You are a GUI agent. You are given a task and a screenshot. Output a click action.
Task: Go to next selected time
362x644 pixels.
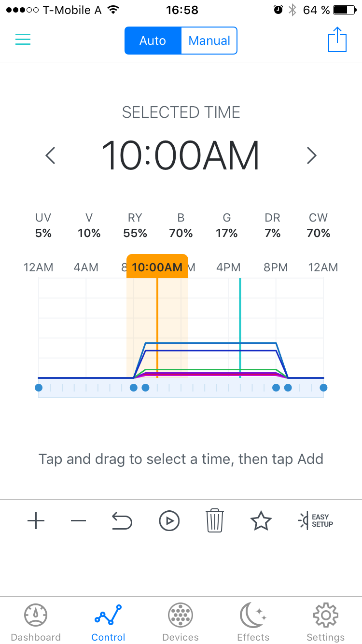[x=312, y=155]
